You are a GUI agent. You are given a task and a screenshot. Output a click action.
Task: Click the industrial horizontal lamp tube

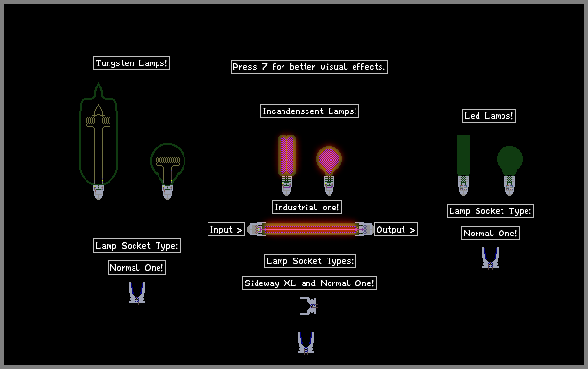tap(309, 229)
